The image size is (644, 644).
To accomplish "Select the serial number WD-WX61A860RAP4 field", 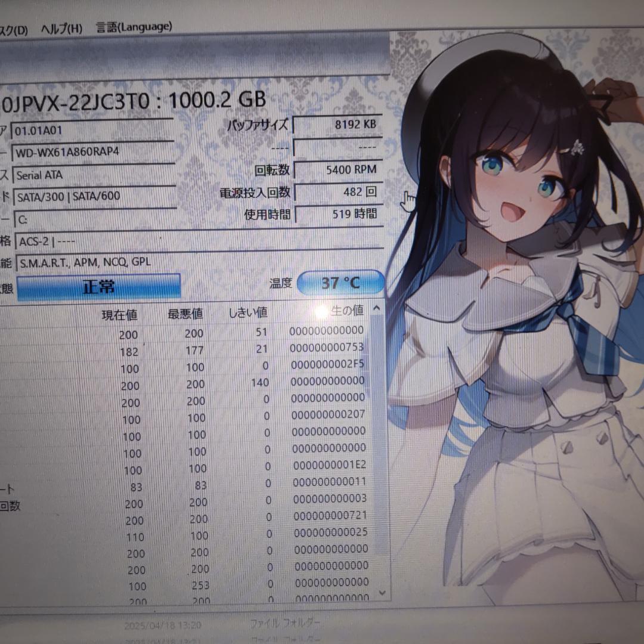I will coord(89,151).
